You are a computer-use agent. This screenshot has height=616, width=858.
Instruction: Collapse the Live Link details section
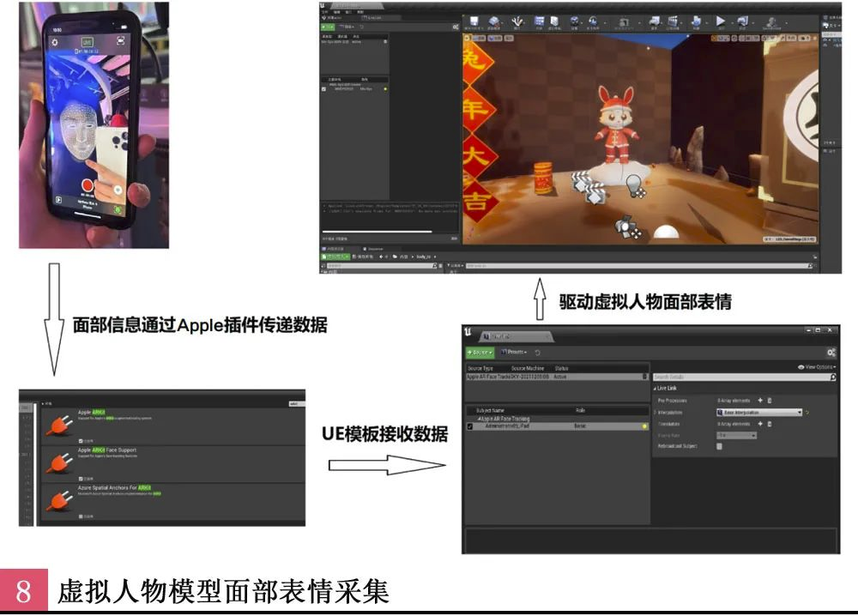coord(656,389)
